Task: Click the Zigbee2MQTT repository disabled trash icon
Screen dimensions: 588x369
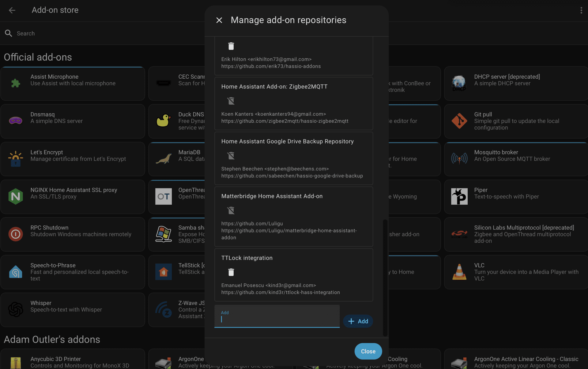Action: 231,101
